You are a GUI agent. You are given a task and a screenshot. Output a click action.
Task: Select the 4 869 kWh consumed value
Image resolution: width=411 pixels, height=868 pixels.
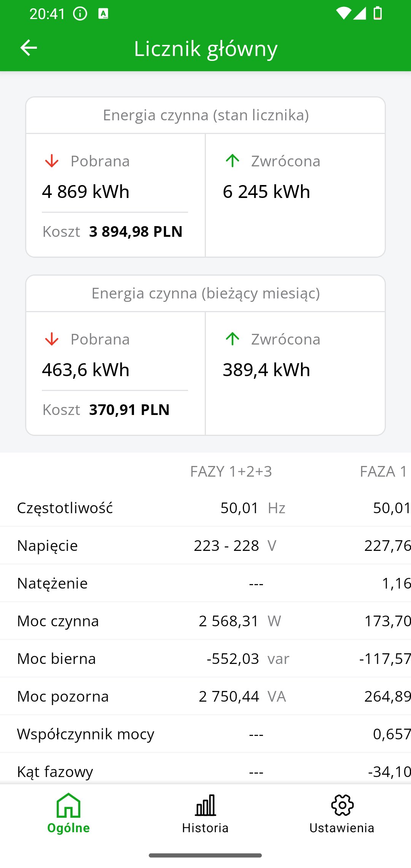pos(86,191)
